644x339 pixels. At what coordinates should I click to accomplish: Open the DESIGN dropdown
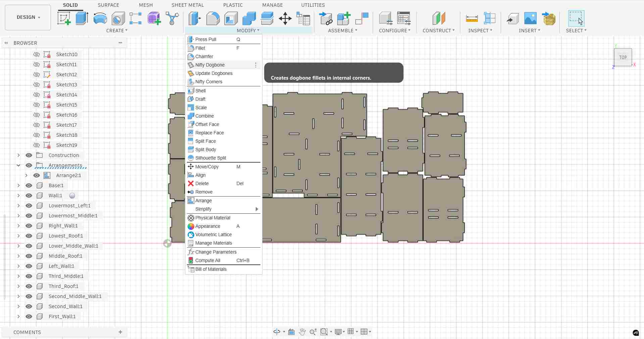28,17
